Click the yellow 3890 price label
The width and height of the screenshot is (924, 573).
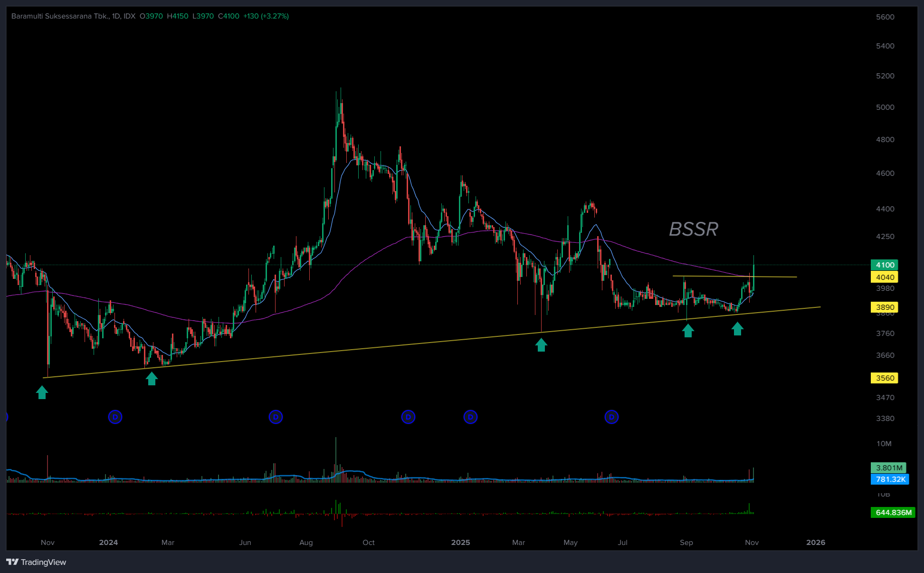885,307
